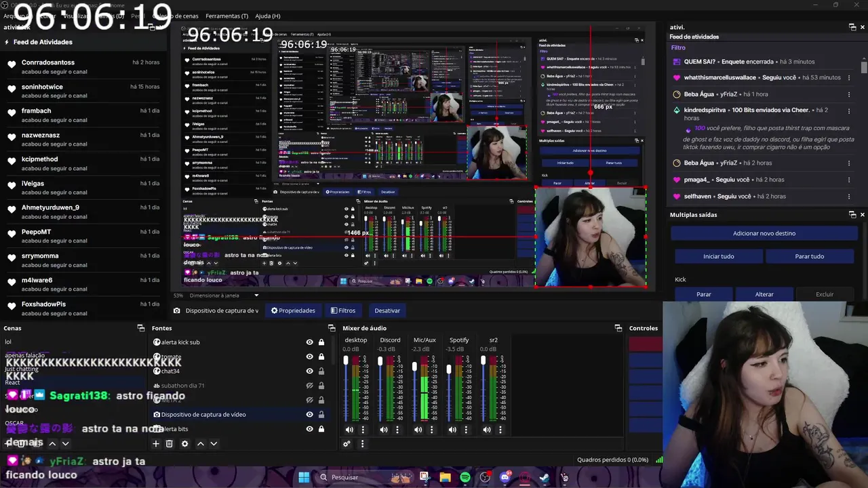Click the Desativar button
868x488 pixels.
pyautogui.click(x=387, y=310)
